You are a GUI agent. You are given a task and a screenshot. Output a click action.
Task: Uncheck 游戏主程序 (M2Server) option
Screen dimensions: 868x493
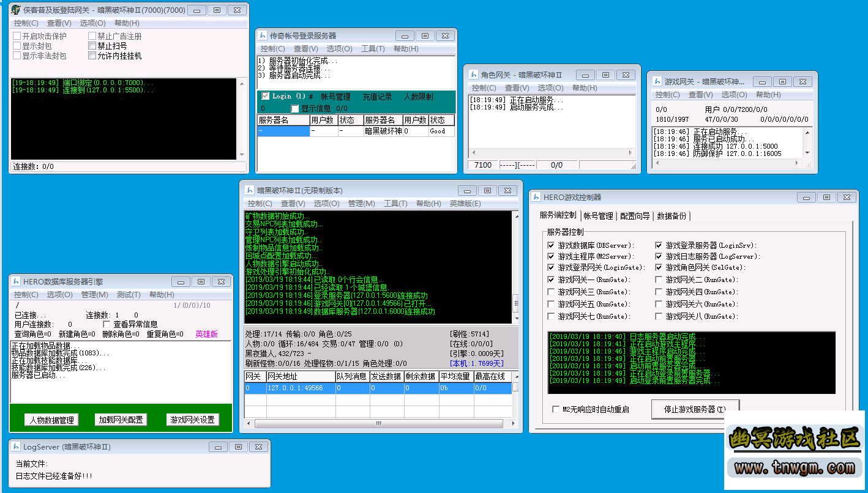pyautogui.click(x=552, y=256)
